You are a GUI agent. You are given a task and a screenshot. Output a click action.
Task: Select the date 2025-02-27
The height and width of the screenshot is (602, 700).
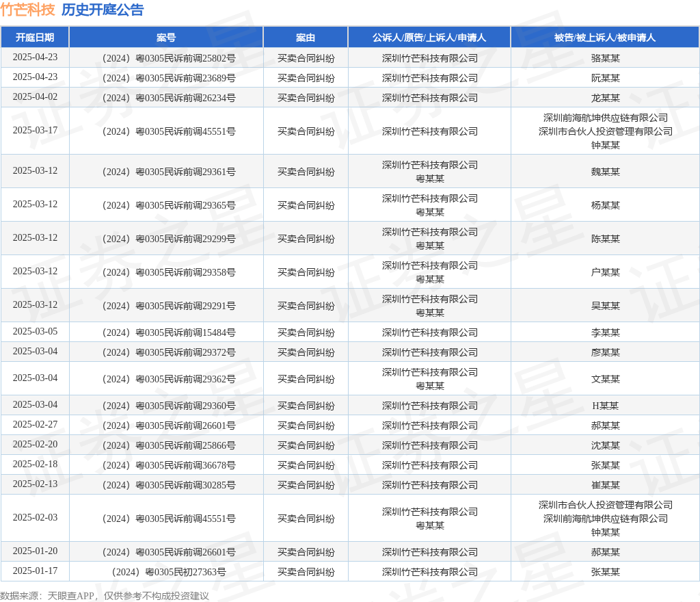[36, 424]
